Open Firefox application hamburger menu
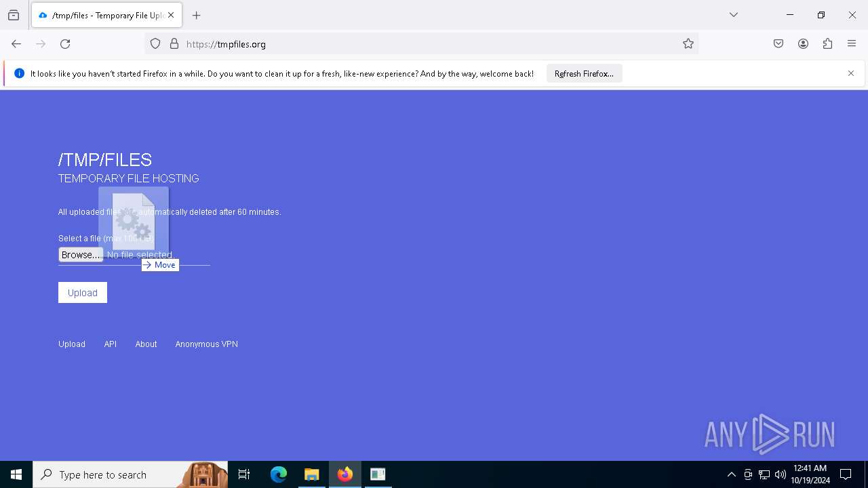The height and width of the screenshot is (488, 868). (852, 44)
